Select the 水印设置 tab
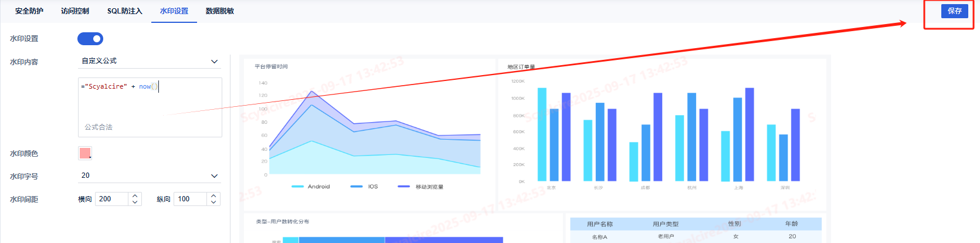The width and height of the screenshot is (980, 243). (174, 11)
